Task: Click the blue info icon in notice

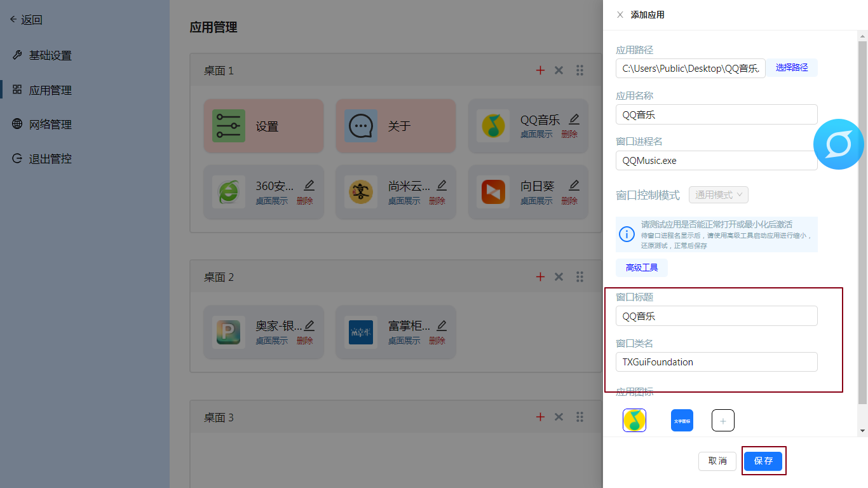Action: coord(627,234)
